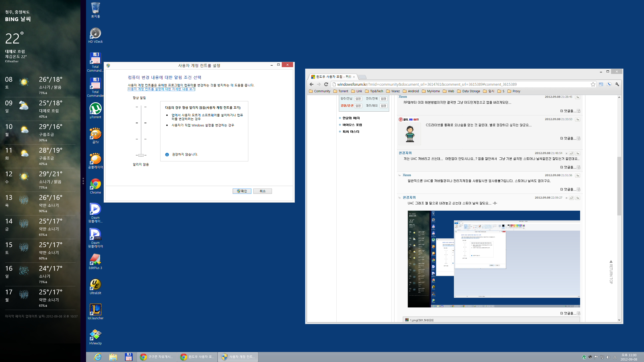Launch 곰TV desktop shortcut
644x362 pixels.
point(95,136)
